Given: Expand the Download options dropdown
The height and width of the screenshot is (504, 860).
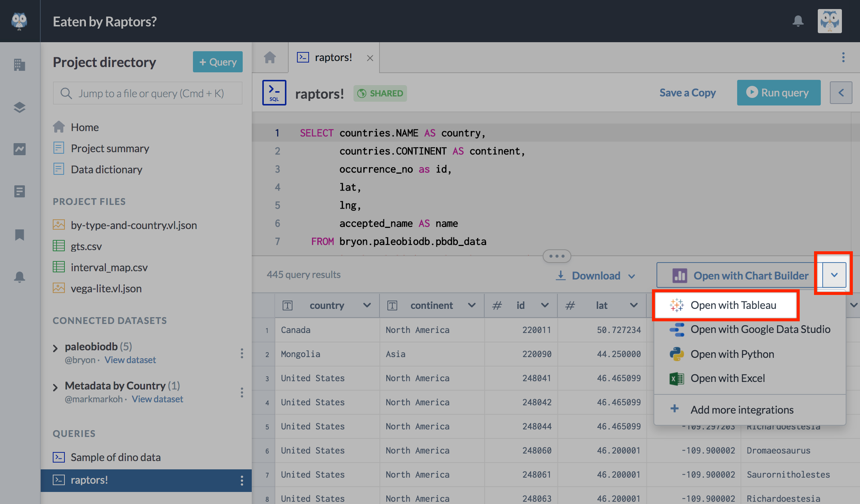Looking at the screenshot, I should 632,275.
